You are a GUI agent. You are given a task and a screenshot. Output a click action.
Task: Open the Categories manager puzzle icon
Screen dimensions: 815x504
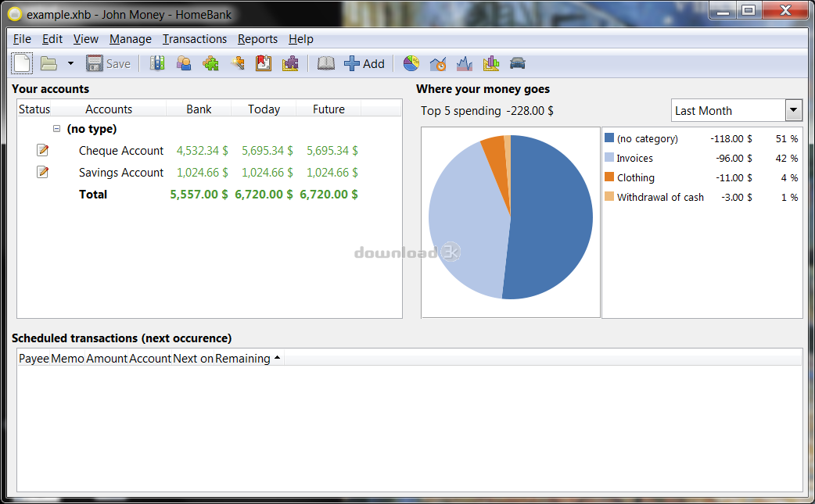(210, 63)
